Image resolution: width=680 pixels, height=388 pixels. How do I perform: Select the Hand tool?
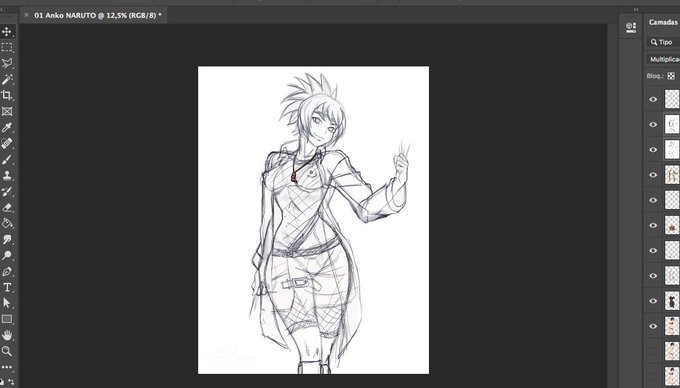coord(7,335)
